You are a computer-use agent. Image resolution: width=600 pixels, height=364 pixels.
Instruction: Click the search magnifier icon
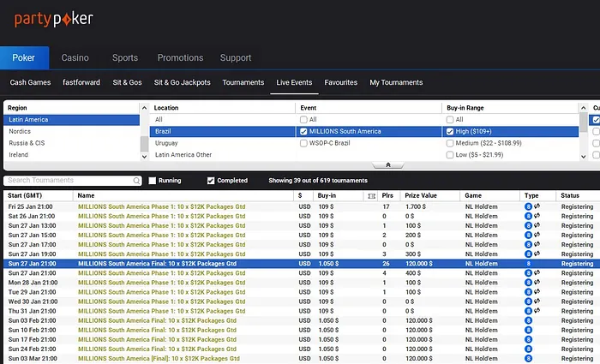(137, 181)
